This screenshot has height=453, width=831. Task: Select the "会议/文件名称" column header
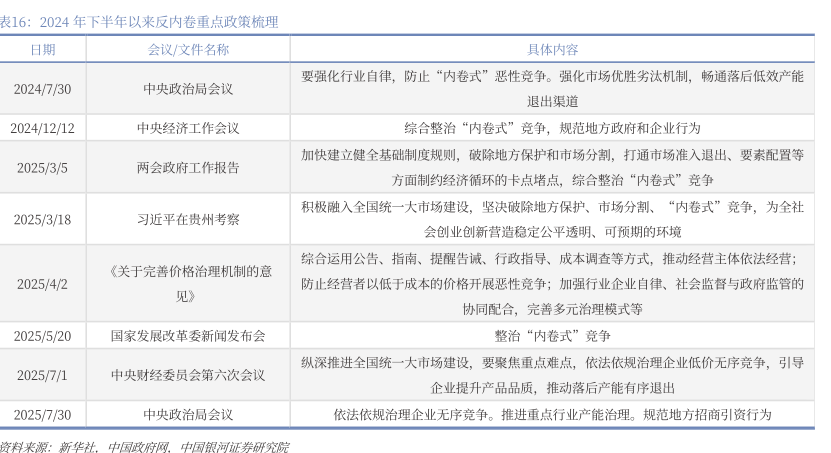click(188, 49)
